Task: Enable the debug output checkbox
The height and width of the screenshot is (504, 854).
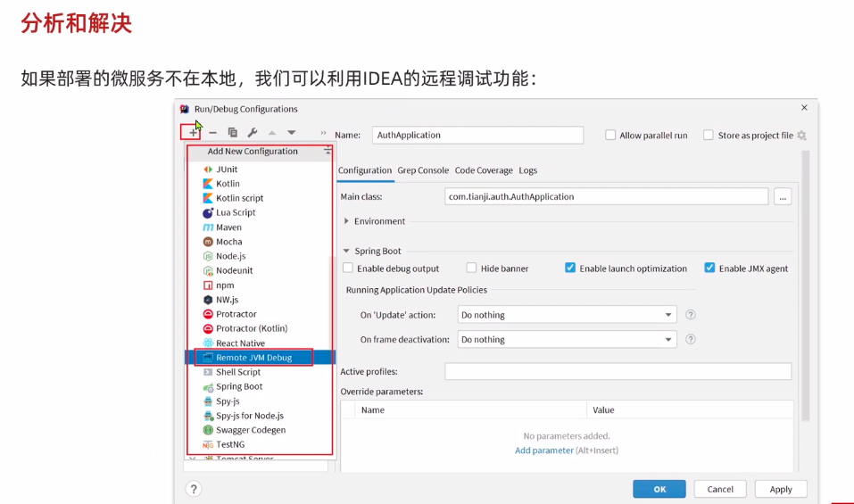Action: click(x=347, y=268)
